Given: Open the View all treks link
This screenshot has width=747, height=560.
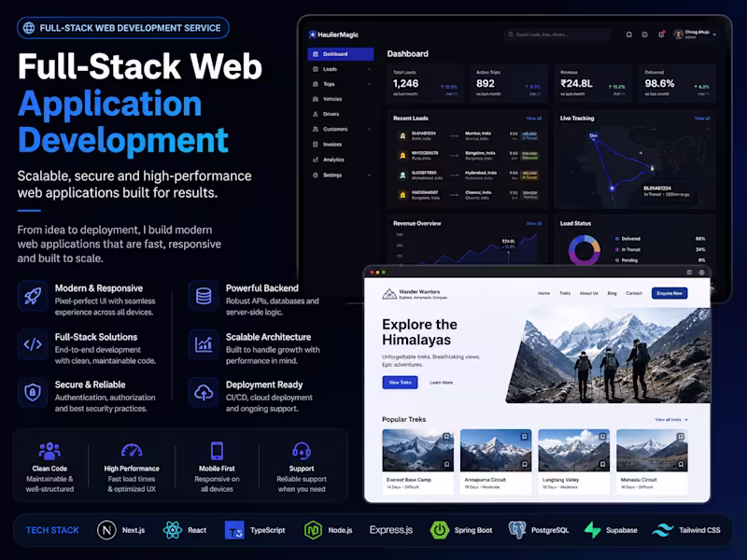Looking at the screenshot, I should click(x=671, y=419).
